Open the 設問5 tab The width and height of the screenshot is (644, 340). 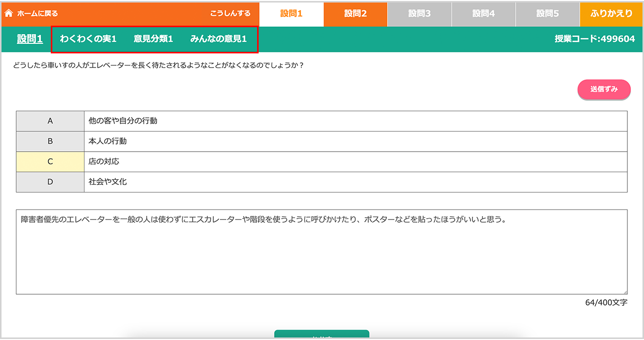click(547, 14)
